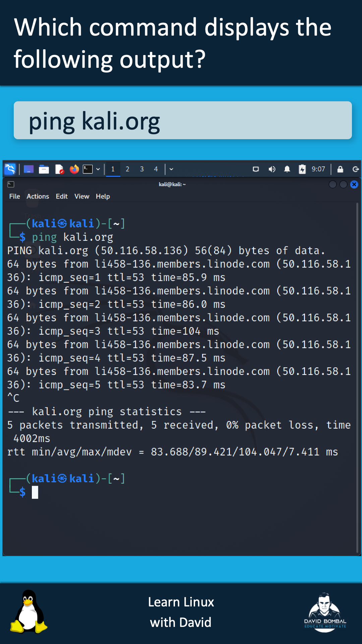Launch the text editor panel icon
362x644 pixels.
pyautogui.click(x=59, y=169)
